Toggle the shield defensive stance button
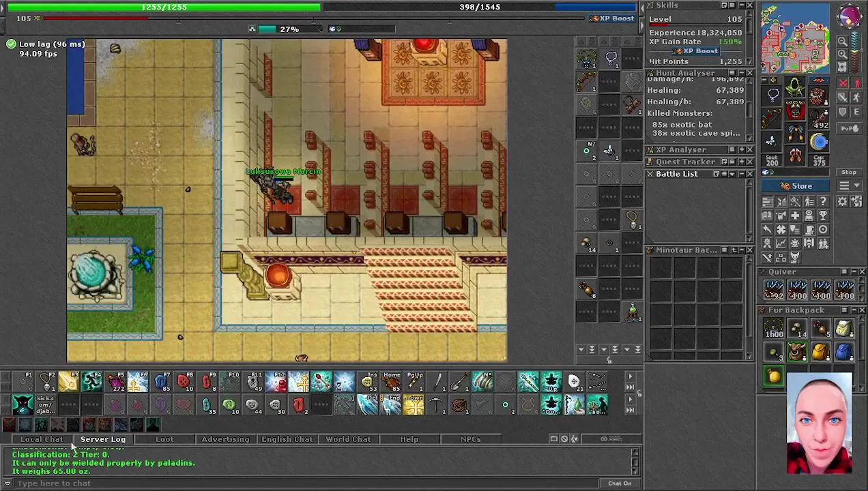This screenshot has width=868, height=491. [843, 112]
